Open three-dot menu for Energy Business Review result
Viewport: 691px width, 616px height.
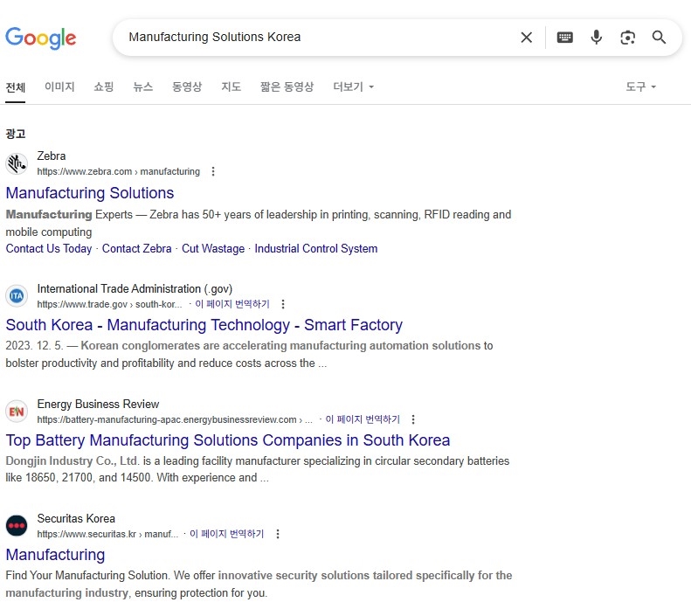click(413, 419)
